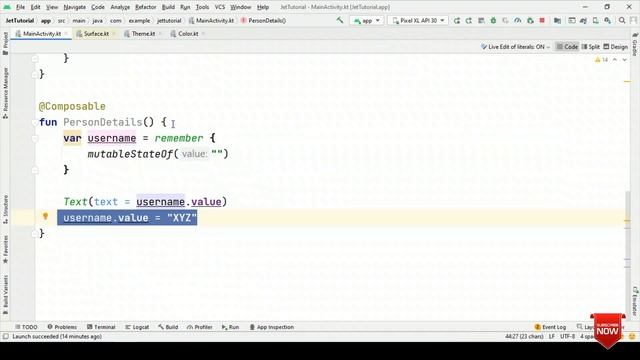Viewport: 640px width, 360px height.
Task: Open the App Inspection tool window button
Action: (271, 327)
